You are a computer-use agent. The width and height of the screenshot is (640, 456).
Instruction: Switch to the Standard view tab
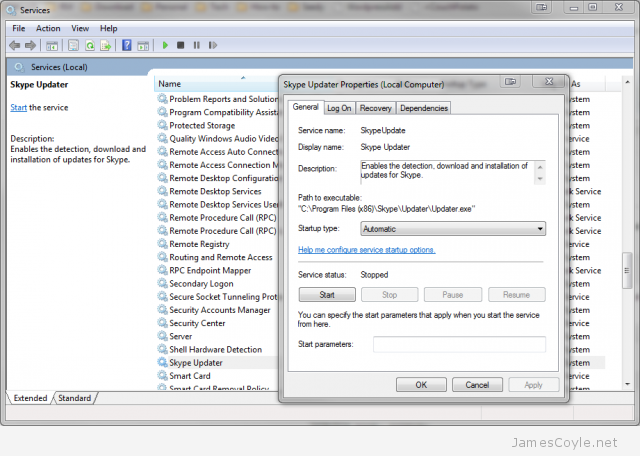click(x=74, y=398)
